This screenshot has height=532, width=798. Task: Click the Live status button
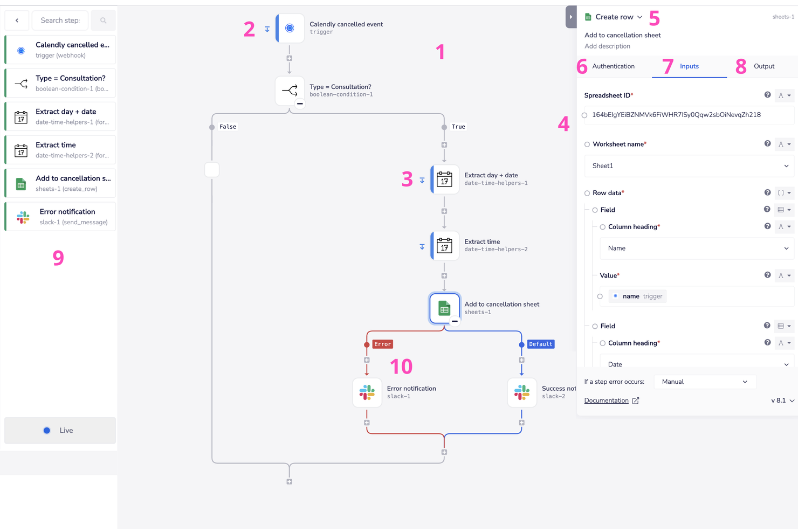click(x=60, y=430)
